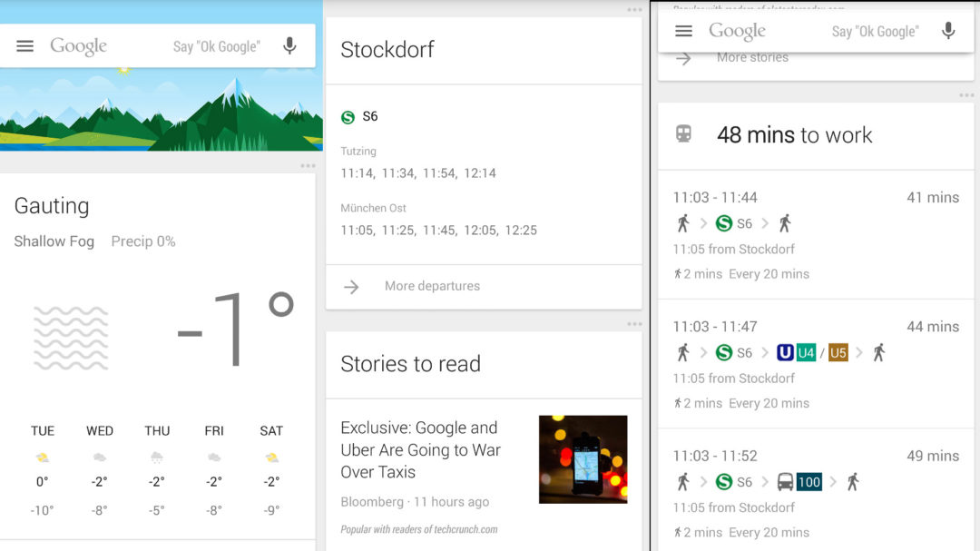This screenshot has height=551, width=980.
Task: Tap the WED forecast cloud icon
Action: pyautogui.click(x=100, y=458)
